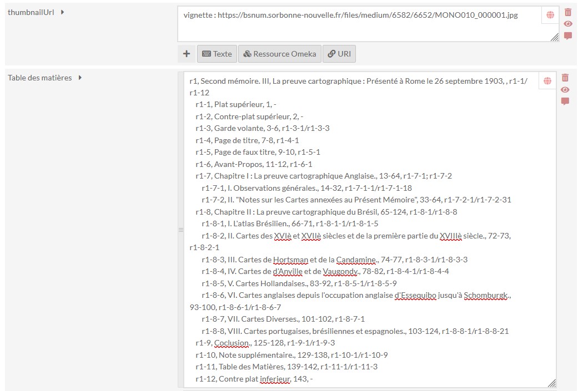Expand the thumbnailUrl property details arrow
The width and height of the screenshot is (588, 391).
(x=62, y=12)
